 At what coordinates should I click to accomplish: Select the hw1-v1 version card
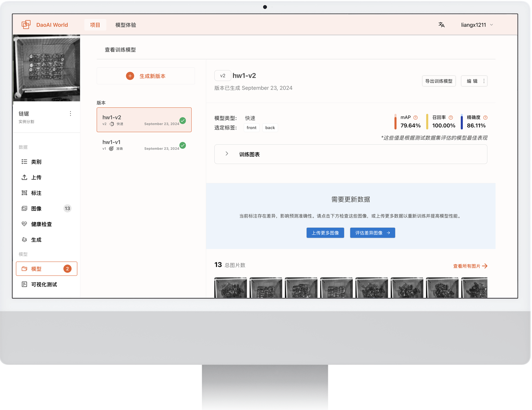(x=144, y=145)
